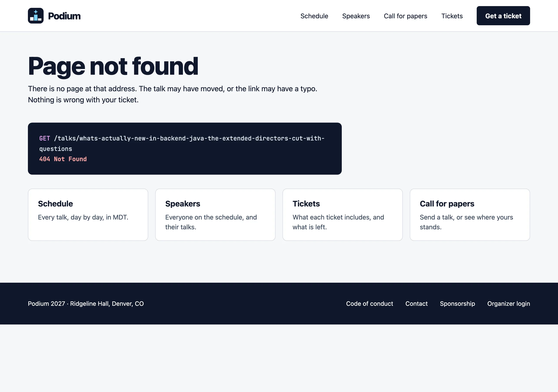
Task: Select Tickets in the top navigation
Action: [x=452, y=16]
